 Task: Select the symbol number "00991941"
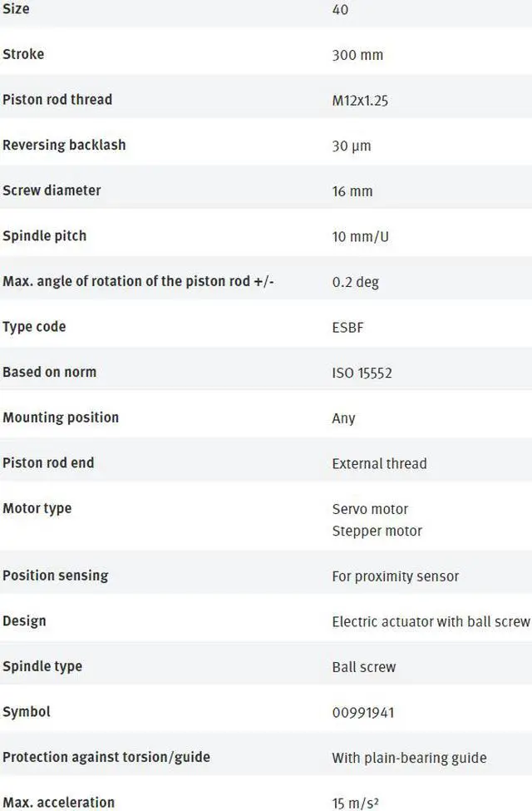pyautogui.click(x=362, y=712)
